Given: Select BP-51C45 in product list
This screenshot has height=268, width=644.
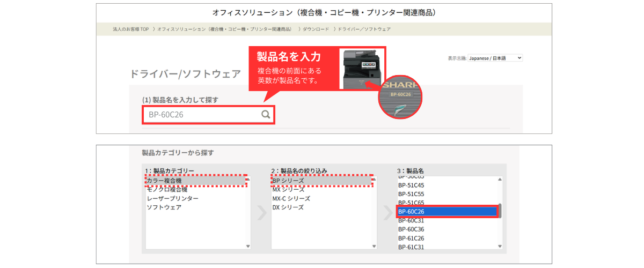Looking at the screenshot, I should (x=411, y=185).
